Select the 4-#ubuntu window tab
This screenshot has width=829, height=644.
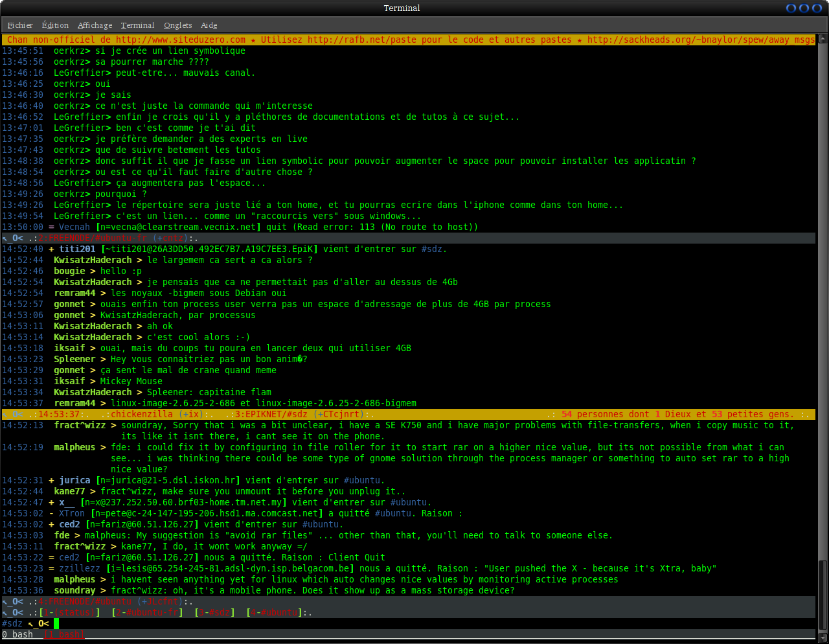point(274,612)
